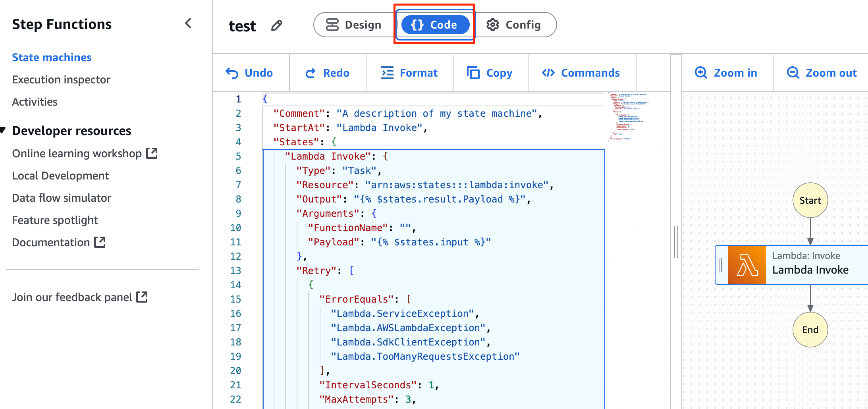Open the State machines page

[x=52, y=58]
